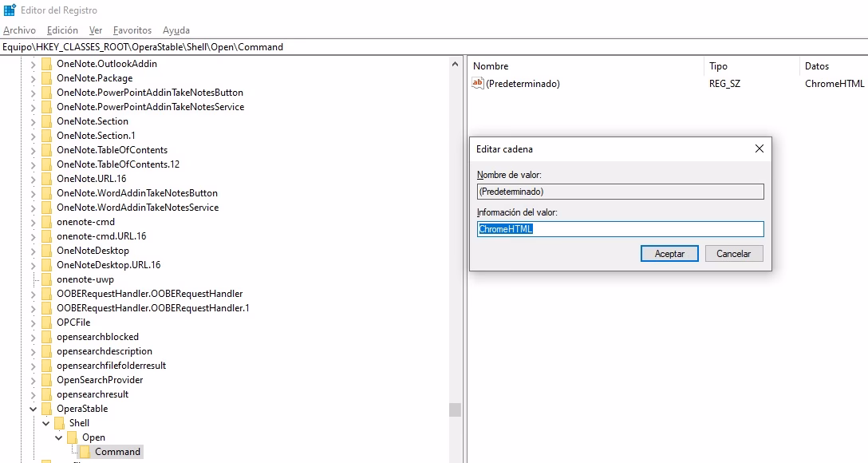The height and width of the screenshot is (463, 868).
Task: Click the folder icon of OneNote.PowerPointAddinTakeNotesButton
Action: (46, 93)
